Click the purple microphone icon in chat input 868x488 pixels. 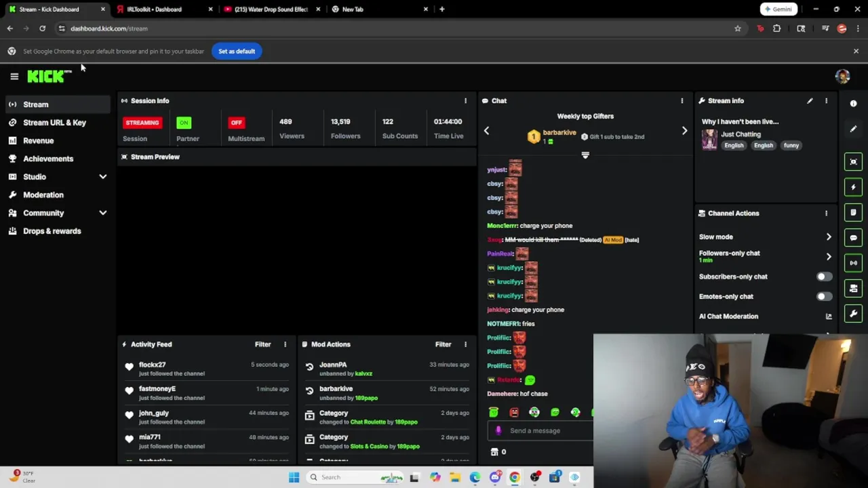point(498,430)
